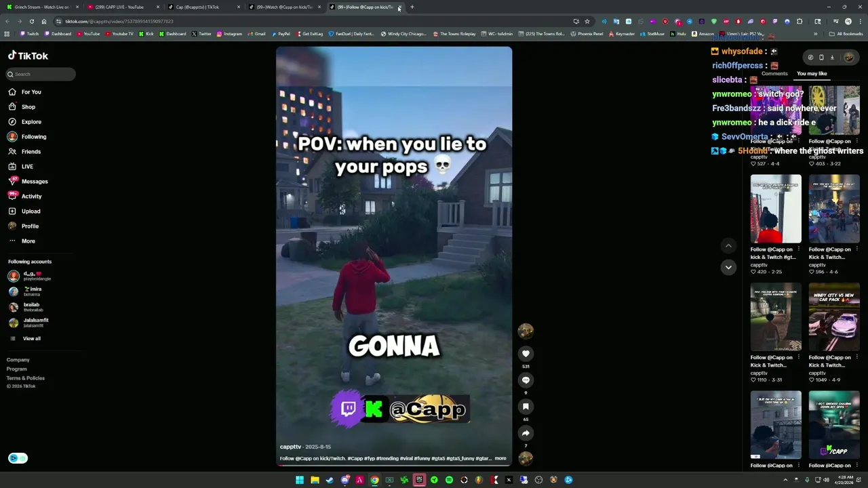The width and height of the screenshot is (868, 488).
Task: Go to the browser home page
Action: coord(44,21)
